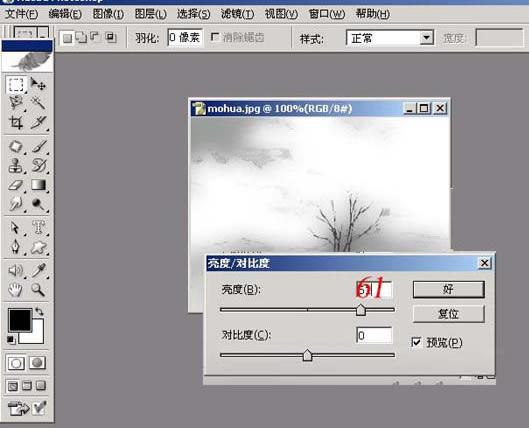Select the Custom Shape tool
Image resolution: width=529 pixels, height=428 pixels.
[38, 247]
